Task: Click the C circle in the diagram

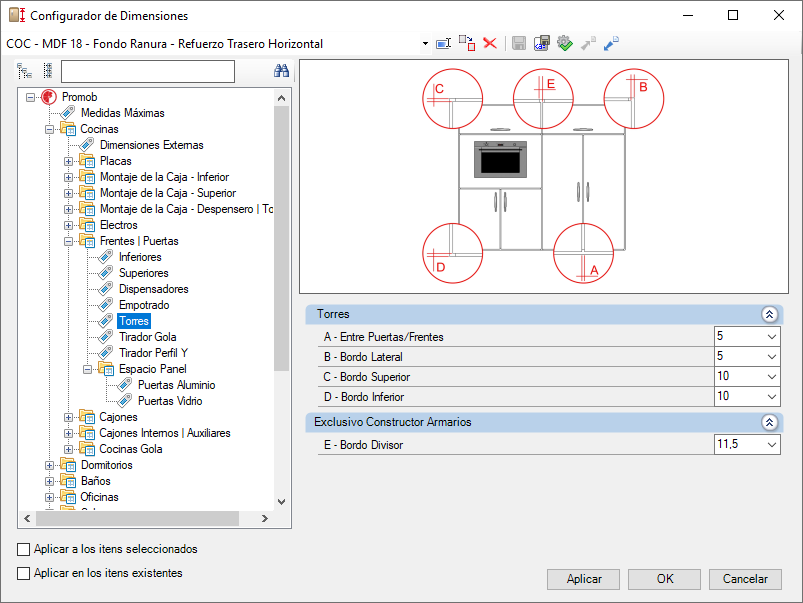Action: [x=452, y=98]
